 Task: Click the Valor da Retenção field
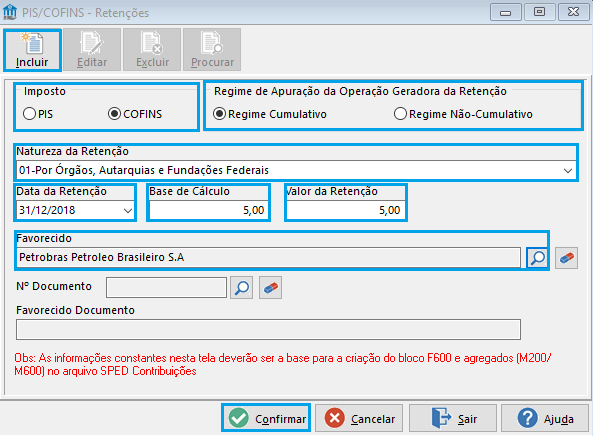pos(345,210)
